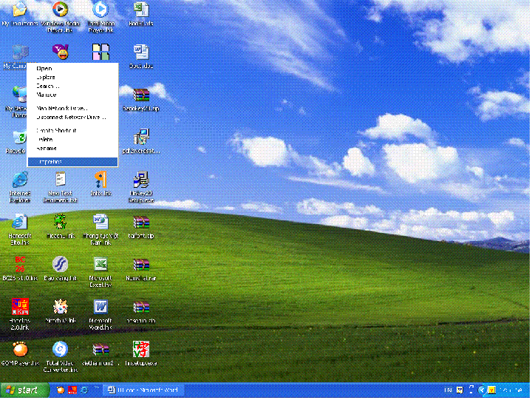Select Create Shortcut in context menu
Image resolution: width=532 pixels, height=400 pixels.
(x=72, y=130)
